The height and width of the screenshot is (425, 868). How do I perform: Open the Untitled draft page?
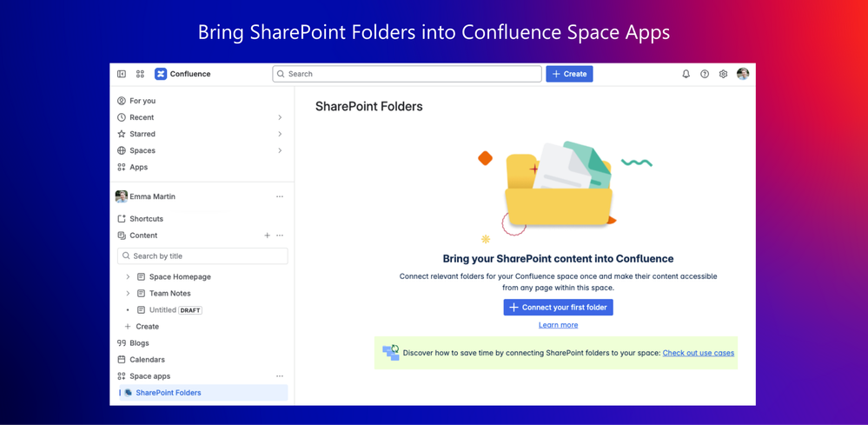pos(162,310)
